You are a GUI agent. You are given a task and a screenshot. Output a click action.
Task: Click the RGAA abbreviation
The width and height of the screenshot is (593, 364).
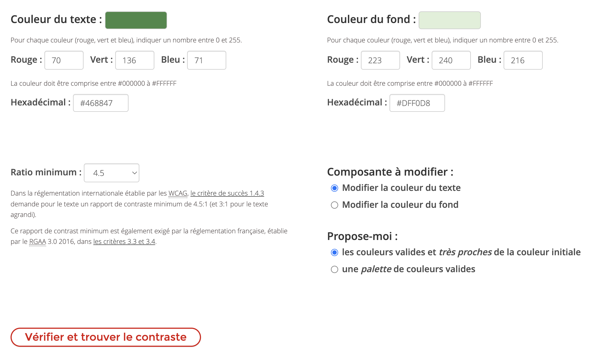click(37, 242)
